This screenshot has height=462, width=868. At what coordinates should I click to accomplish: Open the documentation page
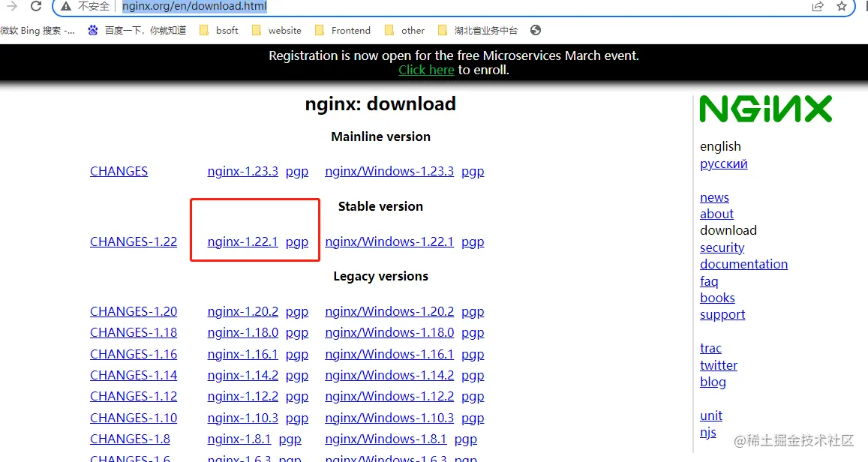[x=743, y=264]
